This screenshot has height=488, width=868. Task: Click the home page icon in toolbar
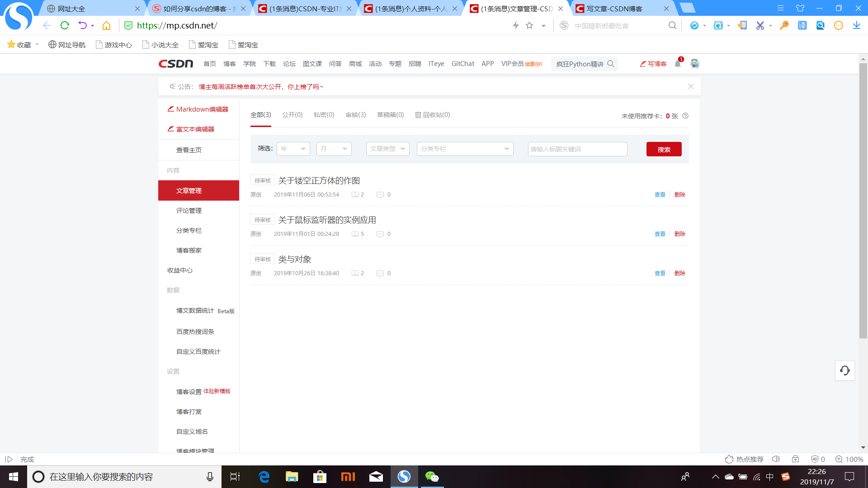click(106, 26)
